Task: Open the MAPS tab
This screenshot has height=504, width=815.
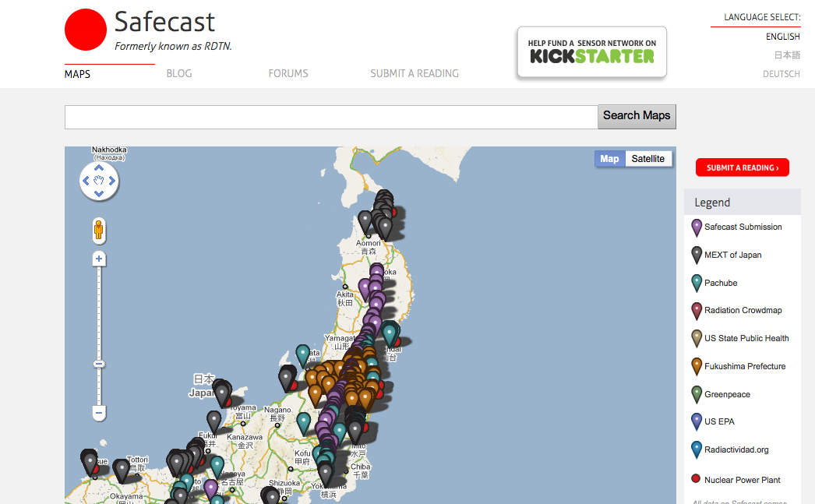Action: (x=77, y=74)
